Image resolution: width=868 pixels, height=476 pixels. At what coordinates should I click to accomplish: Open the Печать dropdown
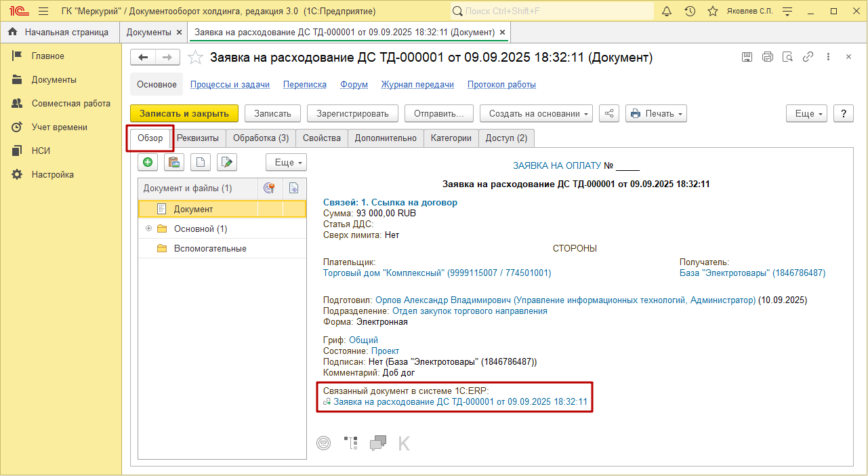click(656, 113)
